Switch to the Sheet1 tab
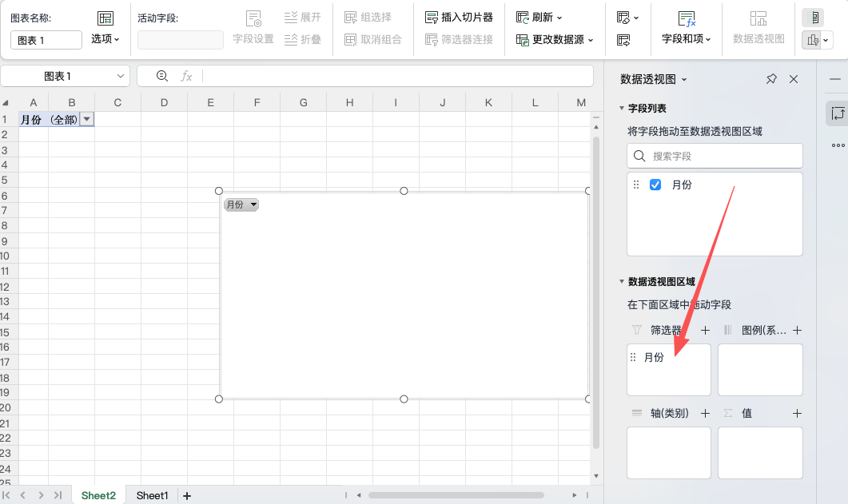Screen dimensions: 848x504 152,495
